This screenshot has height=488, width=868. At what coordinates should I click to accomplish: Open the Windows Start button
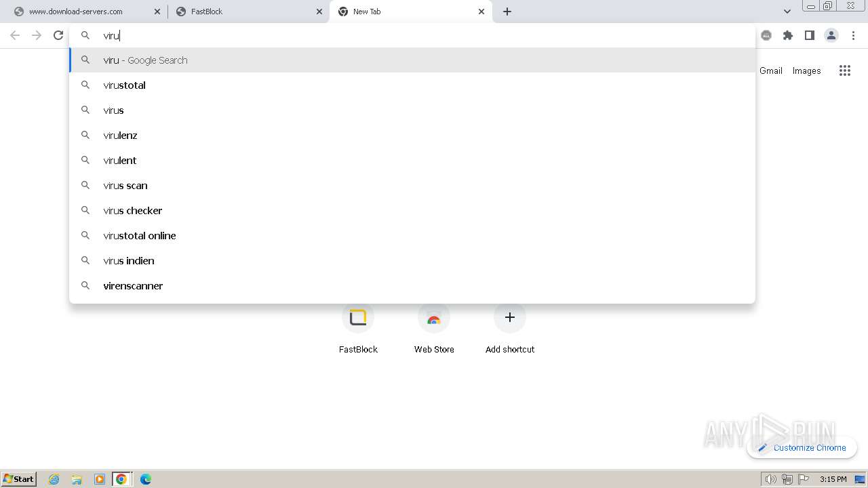coord(19,479)
